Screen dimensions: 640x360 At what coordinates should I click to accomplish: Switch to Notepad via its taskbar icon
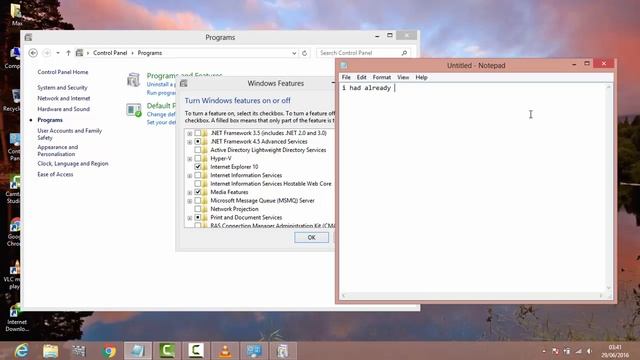click(x=138, y=351)
